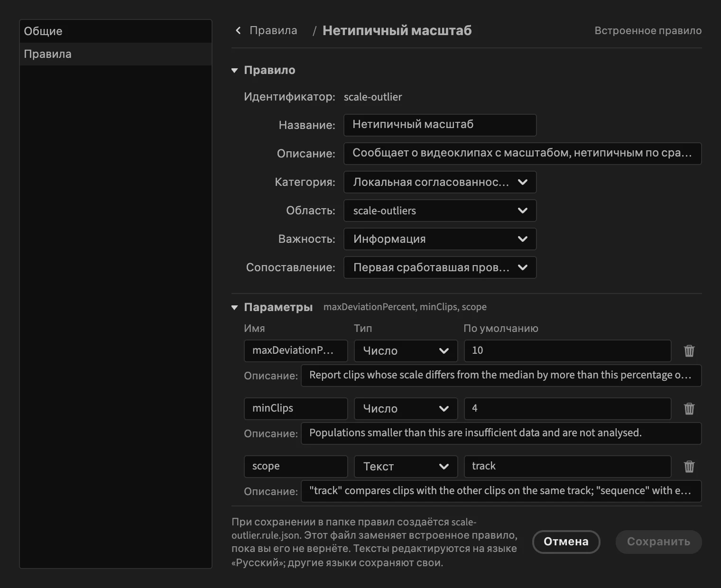The height and width of the screenshot is (588, 721).
Task: Edit description starting Populations smaller than this
Action: point(501,433)
